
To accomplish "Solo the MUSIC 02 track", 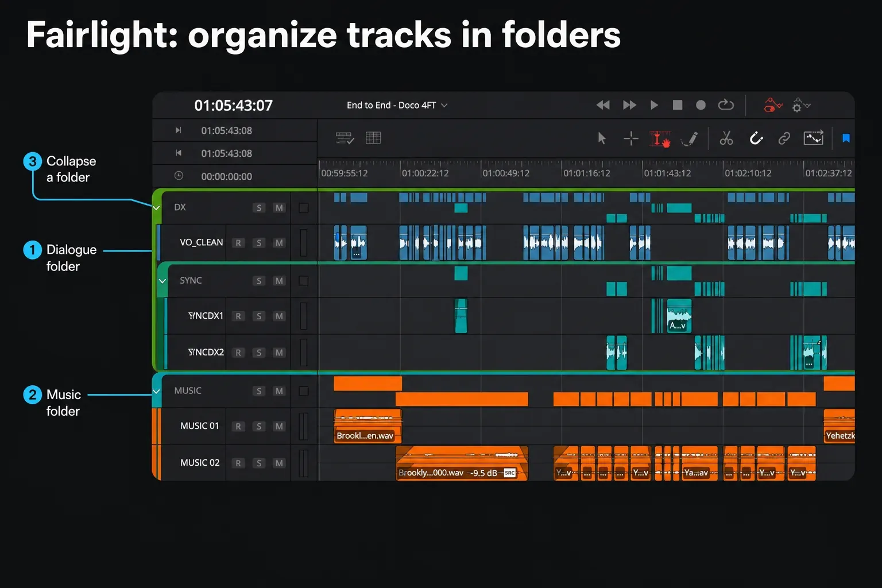I will (x=259, y=463).
